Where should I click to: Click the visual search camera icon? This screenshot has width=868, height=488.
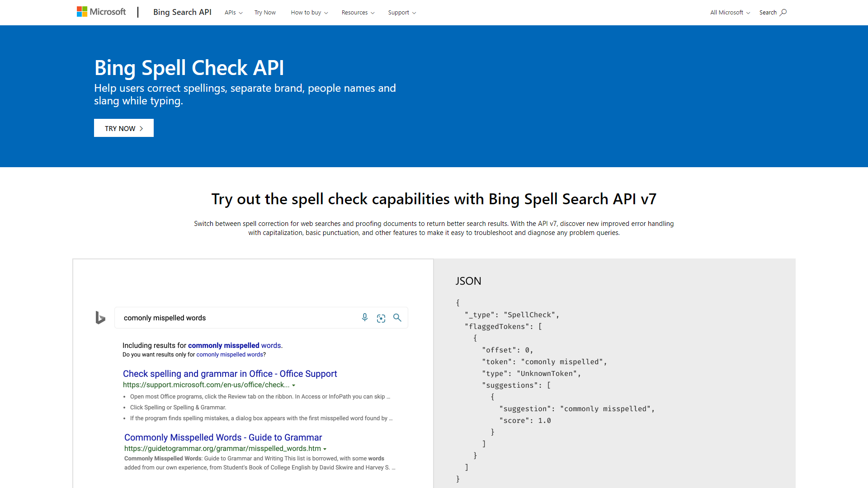(381, 317)
